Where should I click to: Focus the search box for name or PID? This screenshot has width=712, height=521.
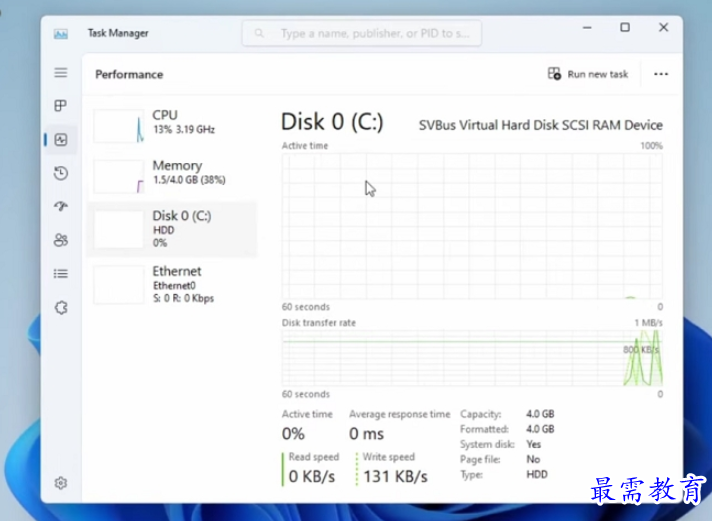[362, 33]
